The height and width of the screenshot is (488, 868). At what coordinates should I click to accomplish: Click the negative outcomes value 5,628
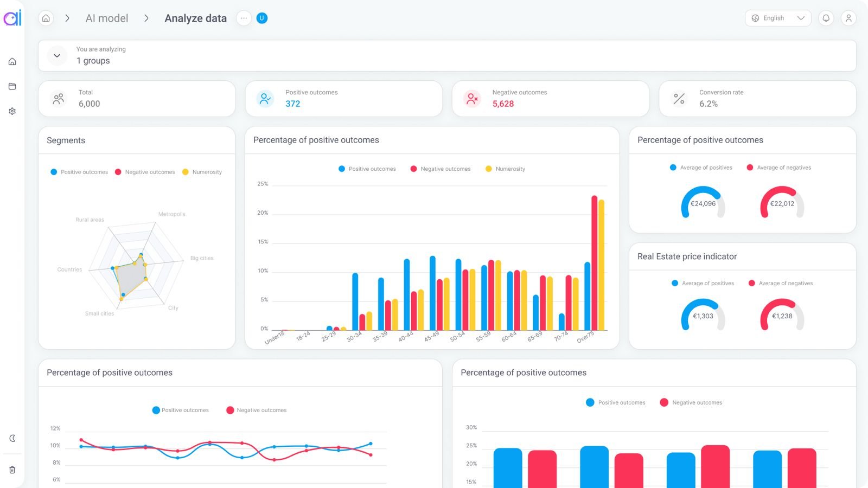[503, 104]
